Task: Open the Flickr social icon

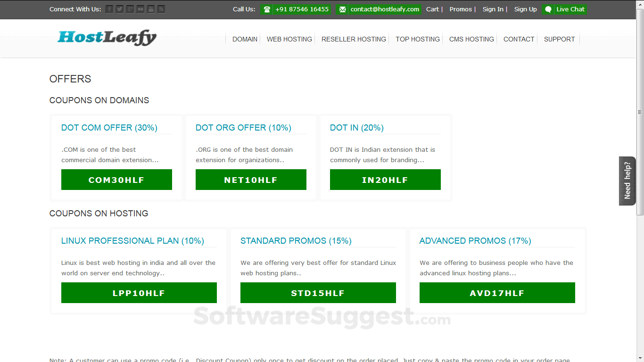Action: 140,9
